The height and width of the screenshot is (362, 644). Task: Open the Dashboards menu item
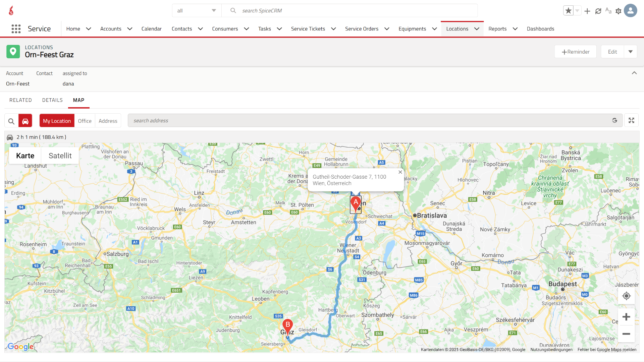pyautogui.click(x=540, y=29)
